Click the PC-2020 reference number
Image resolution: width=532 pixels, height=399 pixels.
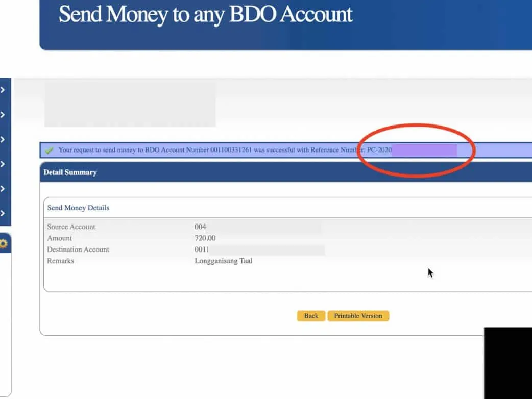[379, 150]
